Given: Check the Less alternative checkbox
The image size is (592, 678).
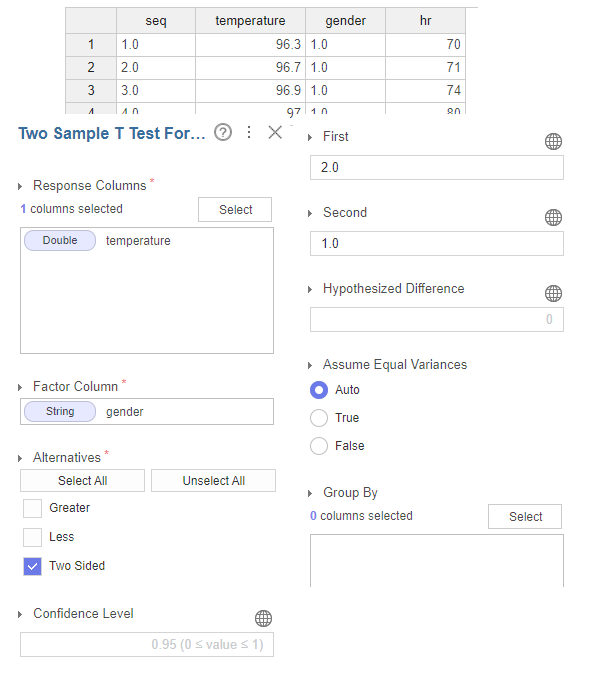Looking at the screenshot, I should (32, 537).
